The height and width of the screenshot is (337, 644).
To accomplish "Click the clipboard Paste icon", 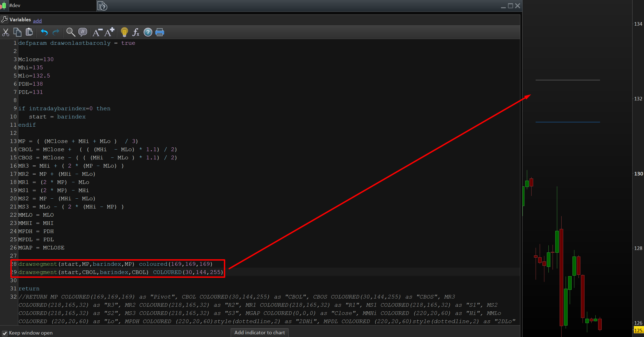I will pyautogui.click(x=29, y=32).
